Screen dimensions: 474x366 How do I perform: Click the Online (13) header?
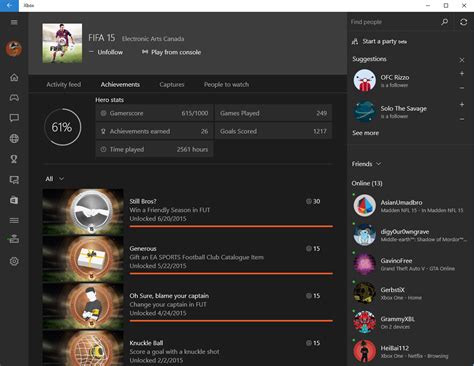pos(367,183)
